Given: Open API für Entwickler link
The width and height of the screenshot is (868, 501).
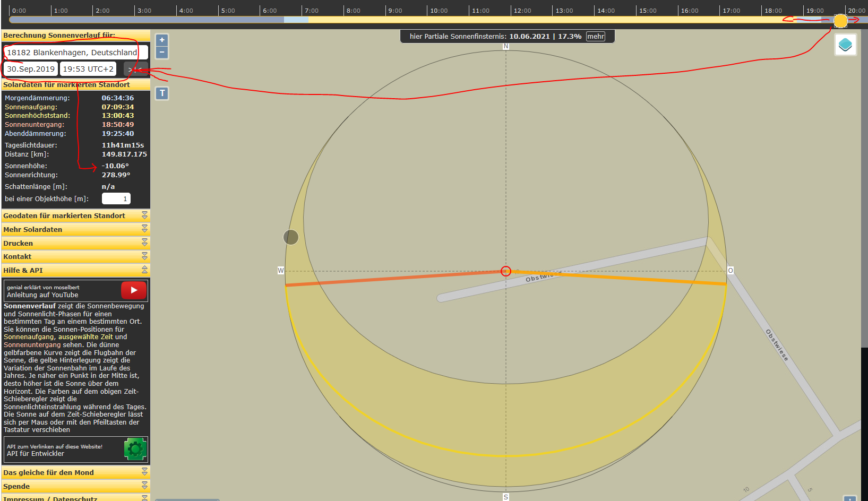Looking at the screenshot, I should 35,454.
